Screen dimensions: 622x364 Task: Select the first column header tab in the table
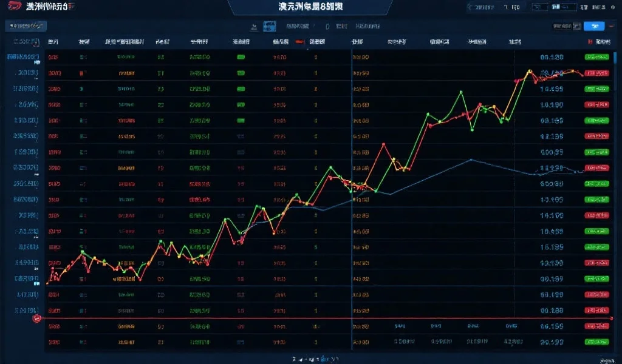(53, 42)
